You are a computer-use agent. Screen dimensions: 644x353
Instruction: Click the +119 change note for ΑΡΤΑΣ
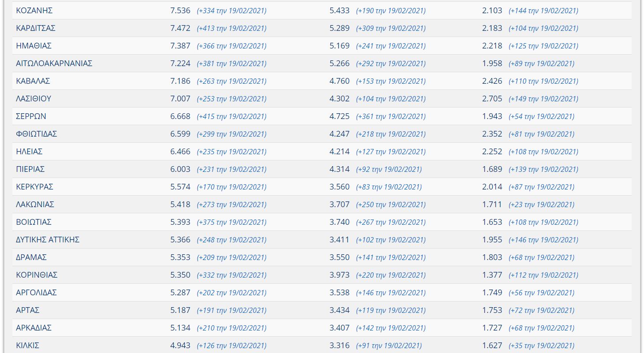pyautogui.click(x=391, y=310)
